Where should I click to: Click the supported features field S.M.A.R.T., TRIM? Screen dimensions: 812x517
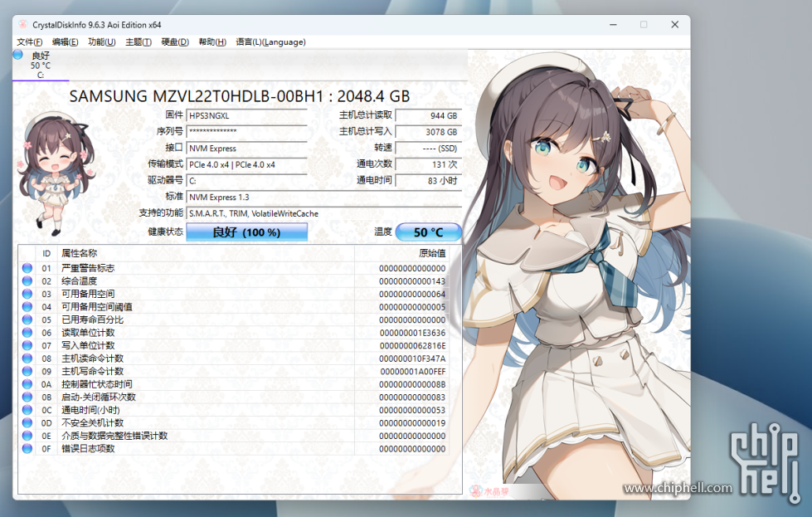coord(323,213)
